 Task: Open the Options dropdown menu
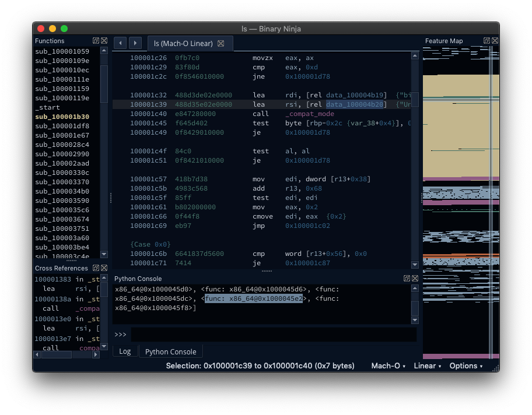click(x=466, y=366)
